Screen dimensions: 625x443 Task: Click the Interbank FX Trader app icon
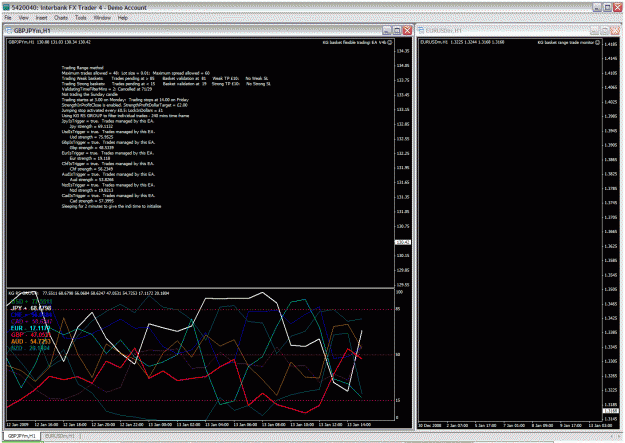pos(6,7)
